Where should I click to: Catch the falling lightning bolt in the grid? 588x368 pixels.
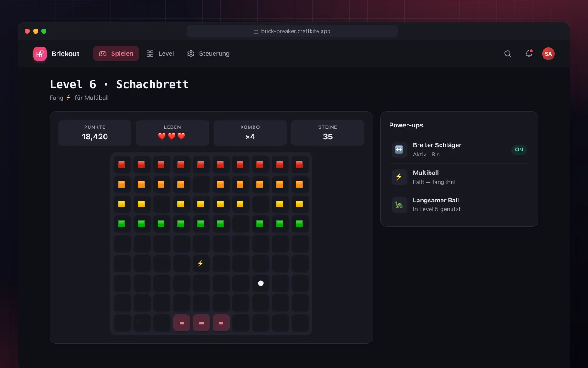[201, 264]
